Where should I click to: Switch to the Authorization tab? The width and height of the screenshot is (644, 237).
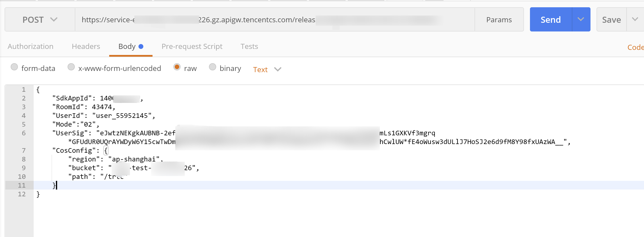coord(31,46)
